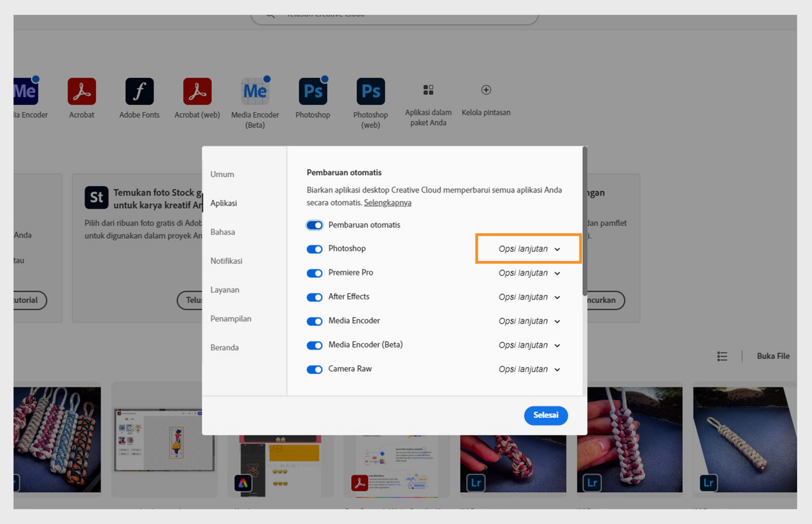Viewport: 812px width, 524px height.
Task: Click Aplikasi dalam paket Anda grid icon
Action: point(428,90)
